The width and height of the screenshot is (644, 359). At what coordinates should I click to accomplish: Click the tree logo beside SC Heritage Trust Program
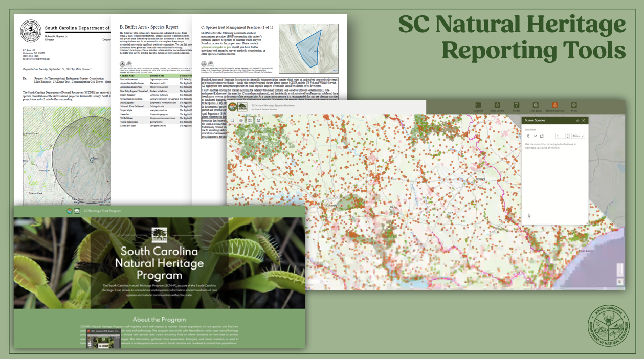click(x=77, y=211)
